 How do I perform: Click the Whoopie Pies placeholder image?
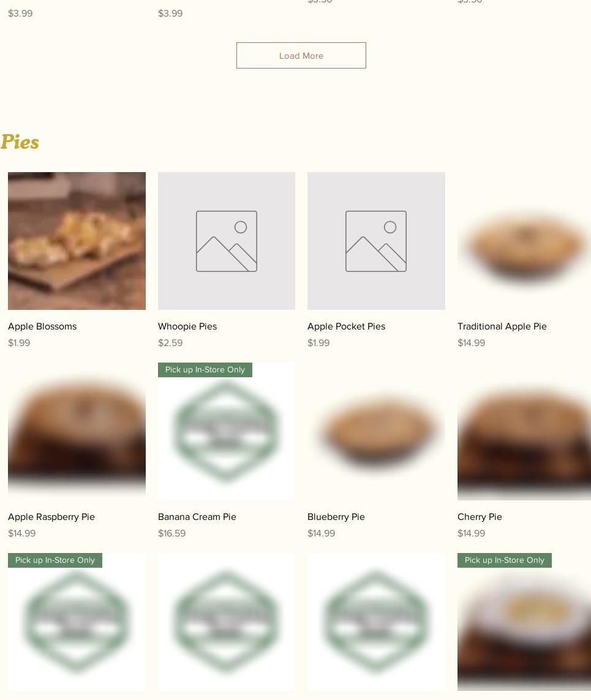click(227, 241)
